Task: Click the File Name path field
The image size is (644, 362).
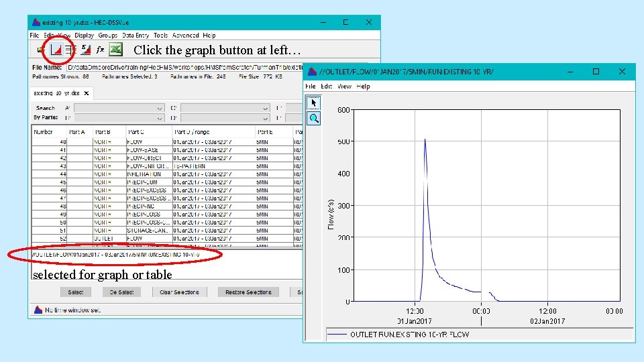Action: click(185, 67)
